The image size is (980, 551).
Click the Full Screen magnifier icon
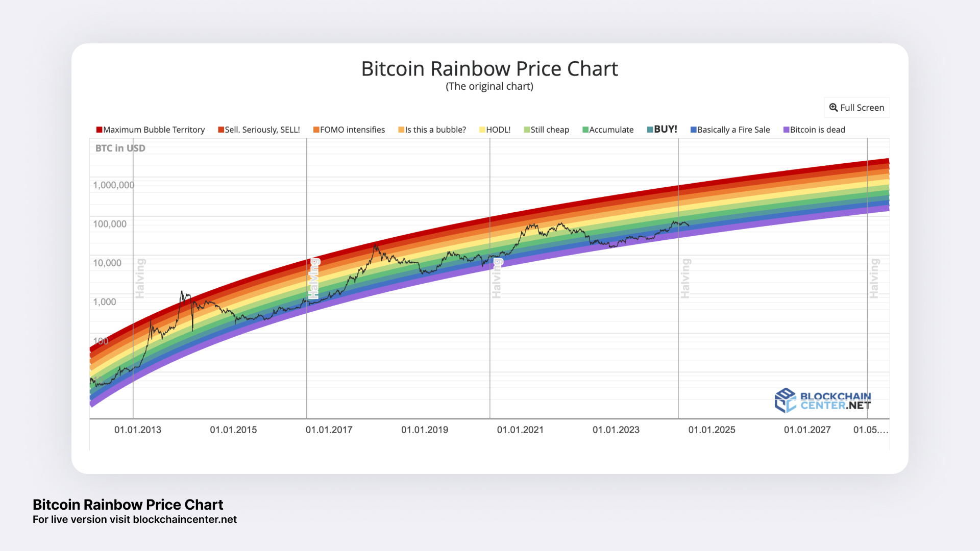[x=833, y=107]
